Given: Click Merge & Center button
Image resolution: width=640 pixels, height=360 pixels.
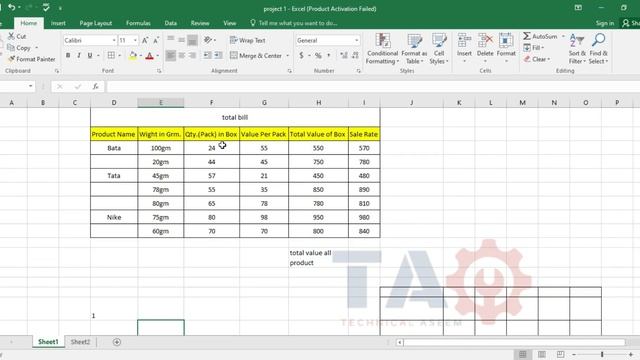Looking at the screenshot, I should (256, 56).
